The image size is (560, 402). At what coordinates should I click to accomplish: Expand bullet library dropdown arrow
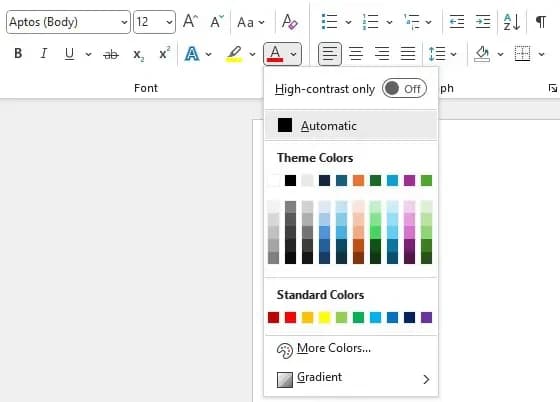point(348,22)
